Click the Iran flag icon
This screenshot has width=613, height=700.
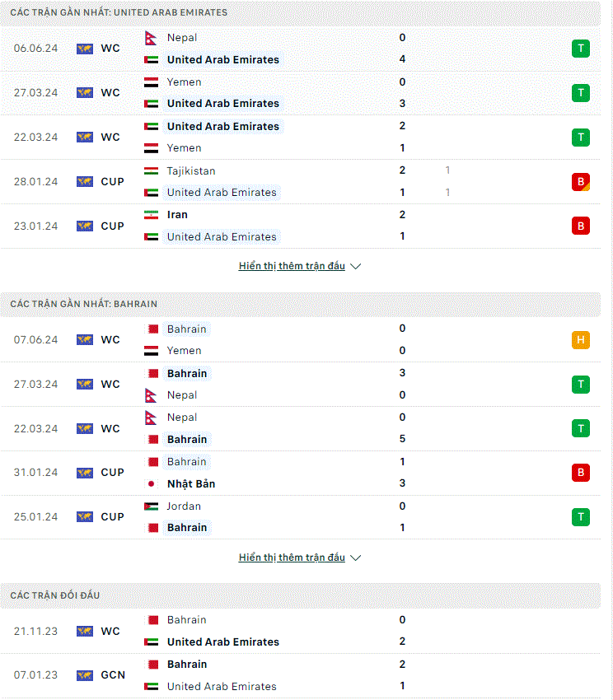click(x=151, y=215)
